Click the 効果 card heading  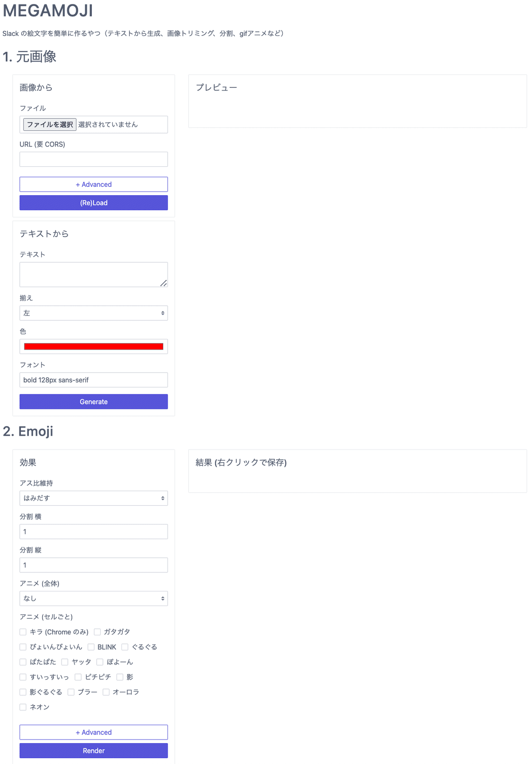(28, 462)
